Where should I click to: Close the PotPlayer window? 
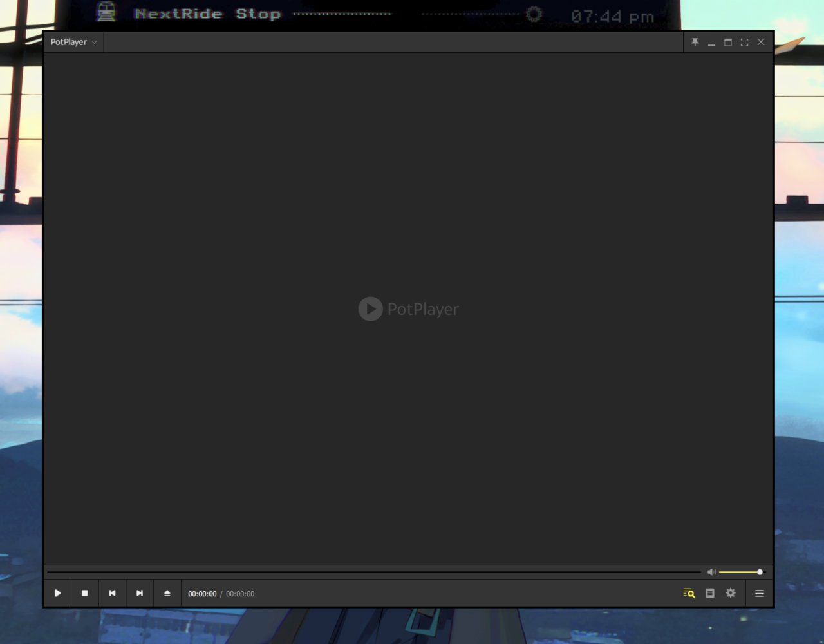coord(761,42)
